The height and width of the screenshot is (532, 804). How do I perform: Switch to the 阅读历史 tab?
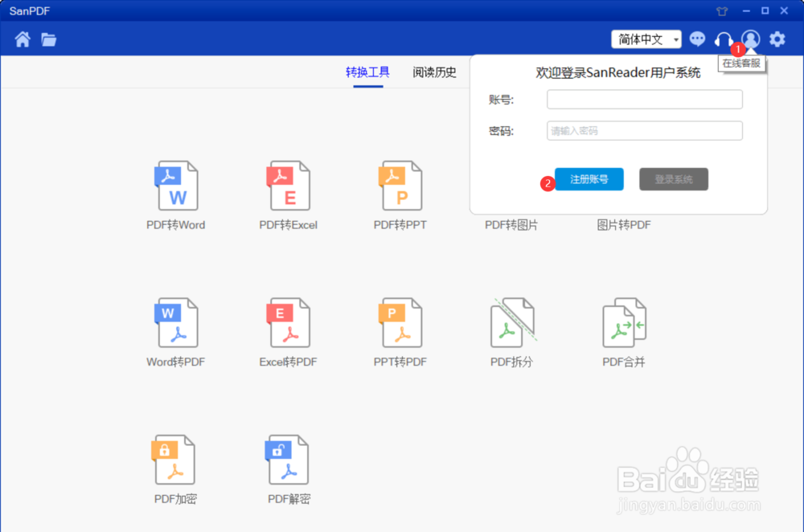click(x=434, y=72)
